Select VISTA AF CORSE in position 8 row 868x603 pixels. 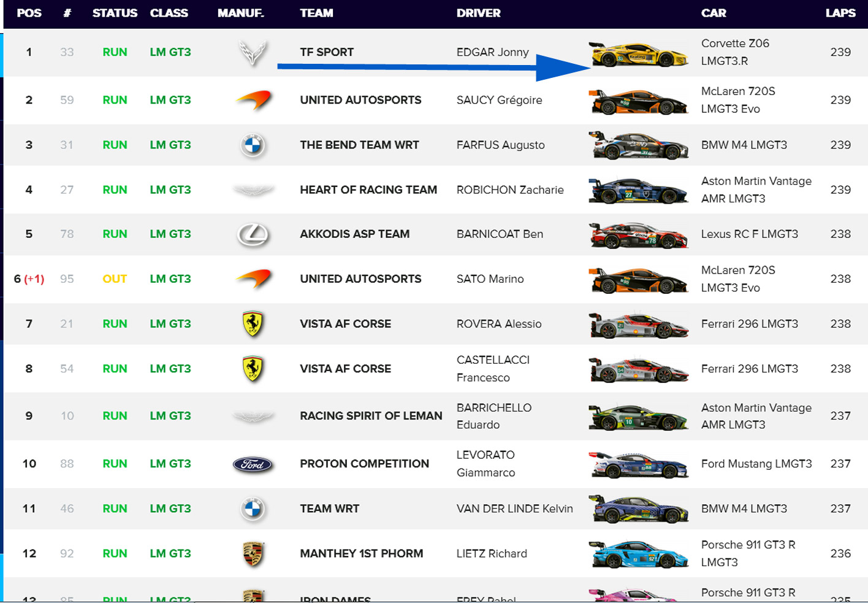tap(345, 369)
